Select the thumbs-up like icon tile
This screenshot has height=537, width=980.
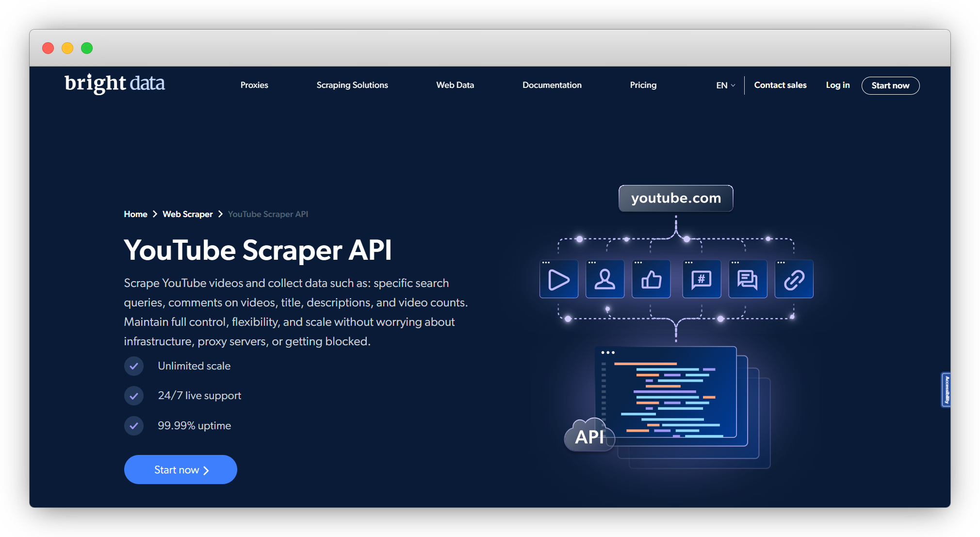[651, 279]
